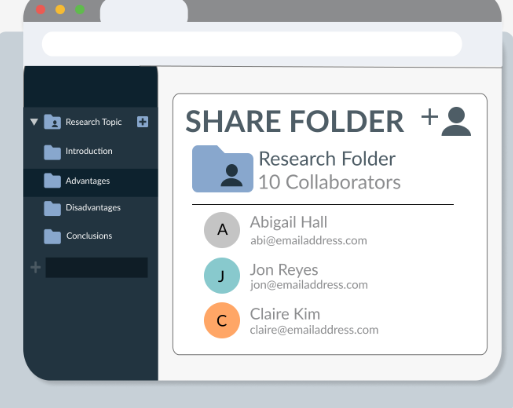Click the gray plus icon in sidebar
This screenshot has height=408, width=513.
click(x=35, y=267)
